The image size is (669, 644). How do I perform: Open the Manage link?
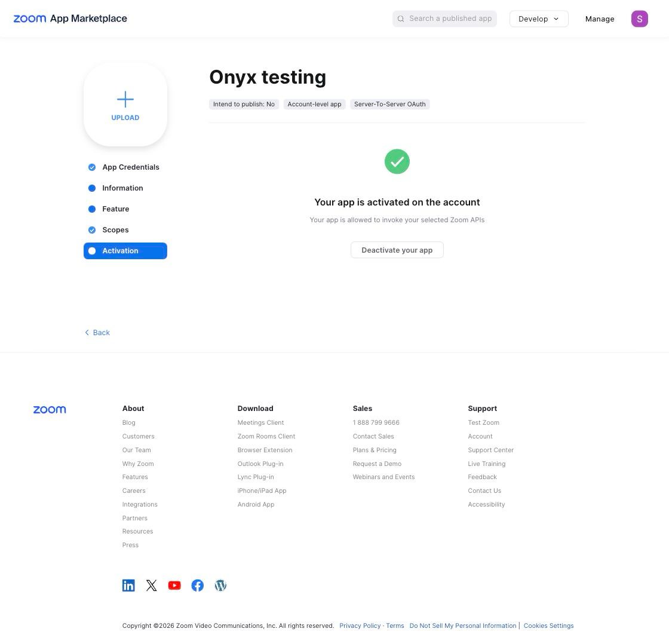pyautogui.click(x=600, y=19)
